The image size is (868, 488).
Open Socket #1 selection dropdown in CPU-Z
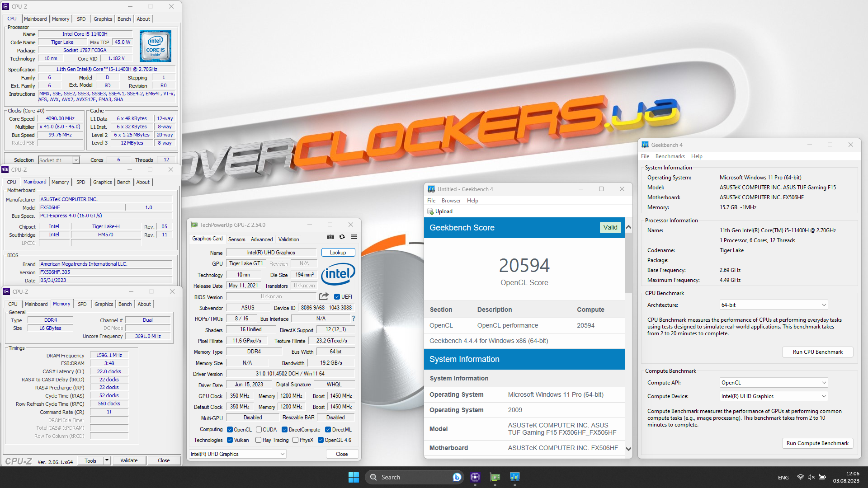tap(59, 160)
